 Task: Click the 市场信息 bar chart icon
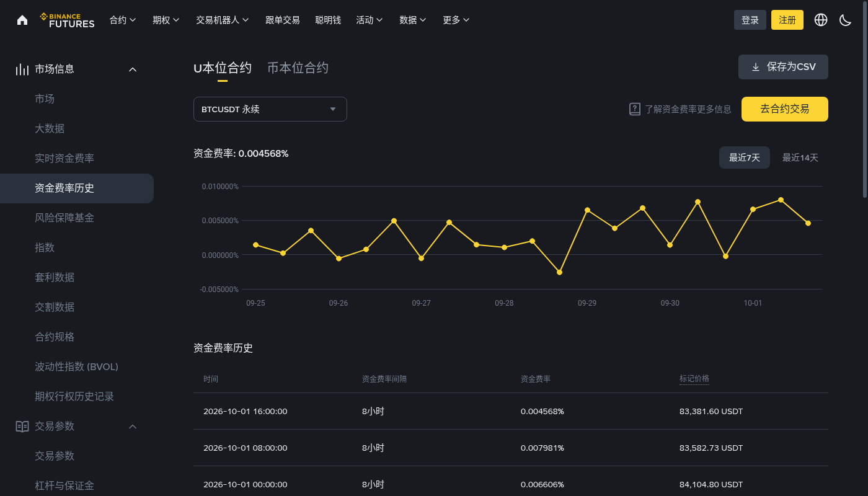pyautogui.click(x=22, y=69)
